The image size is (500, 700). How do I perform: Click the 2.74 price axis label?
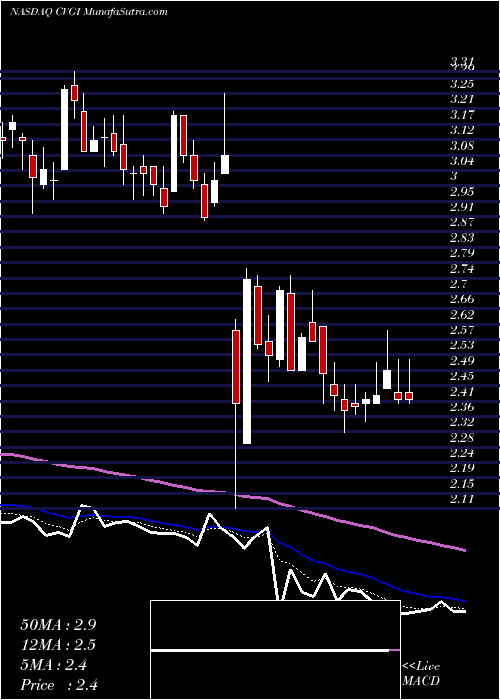click(462, 268)
